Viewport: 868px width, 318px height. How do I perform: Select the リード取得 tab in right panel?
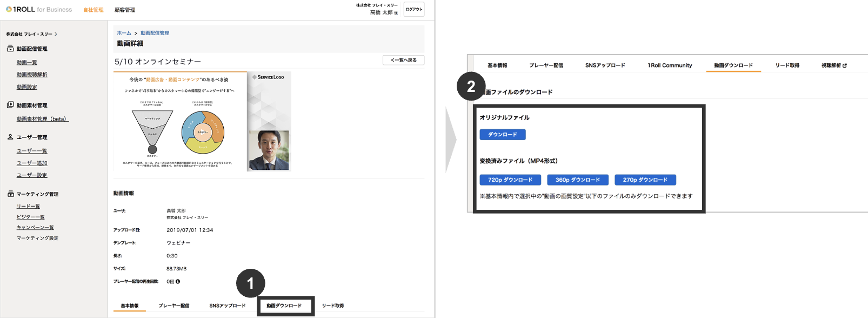click(787, 65)
